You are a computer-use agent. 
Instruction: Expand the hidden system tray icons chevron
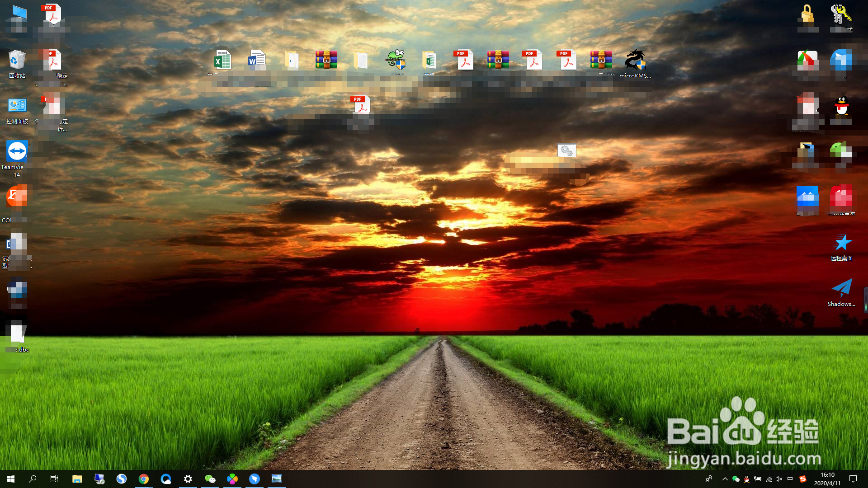click(x=725, y=479)
